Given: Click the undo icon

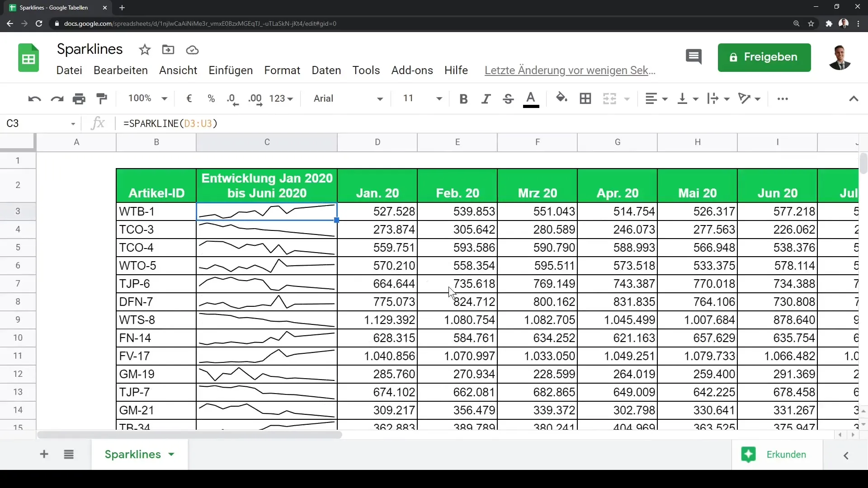Looking at the screenshot, I should [x=34, y=99].
